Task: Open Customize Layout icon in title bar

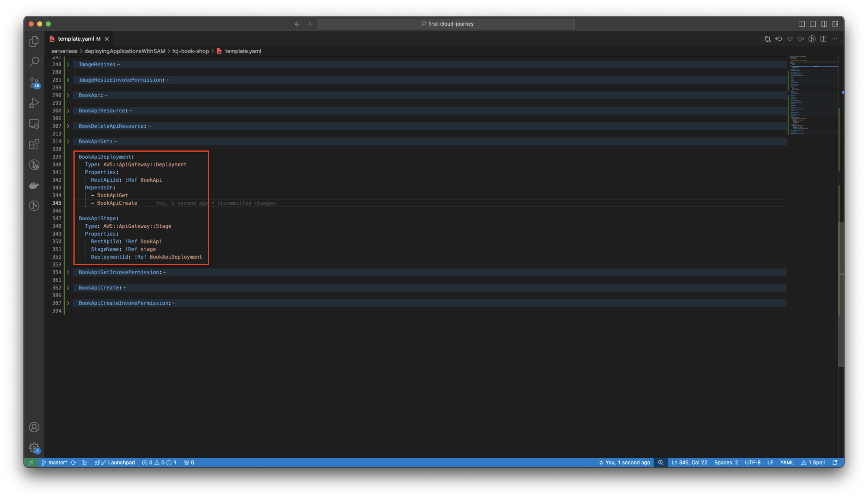Action: 836,24
